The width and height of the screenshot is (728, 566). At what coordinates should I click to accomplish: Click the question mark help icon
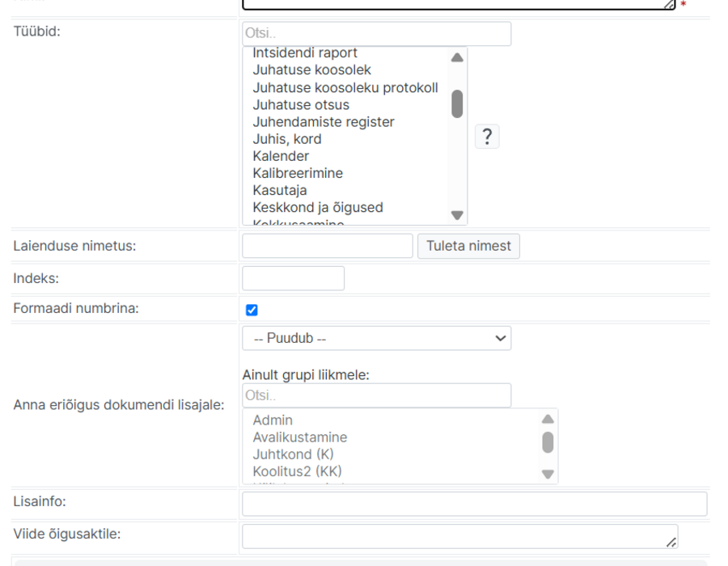tap(487, 137)
